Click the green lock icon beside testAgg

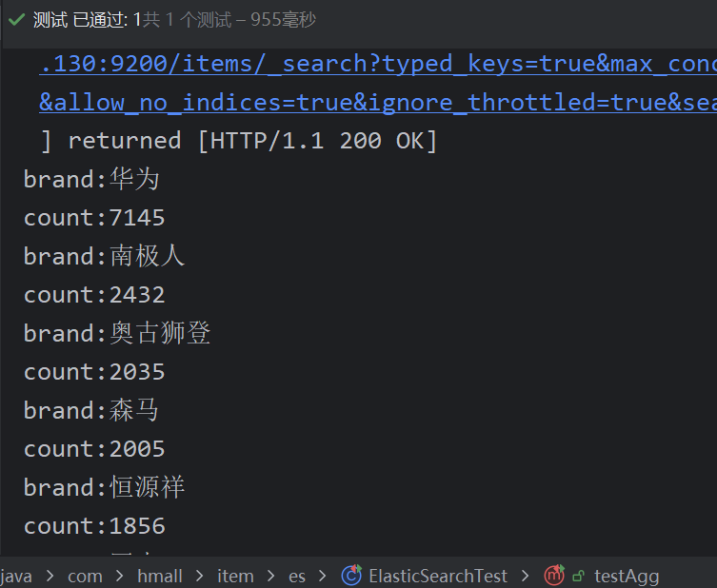point(578,577)
